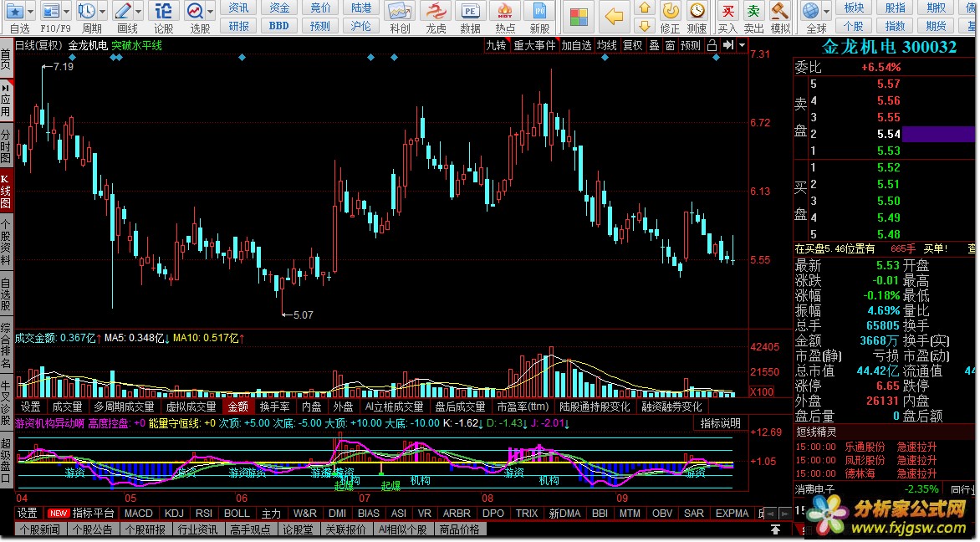980x542 pixels.
Task: Toggle the 预测 prediction option on chart bar
Action: pyautogui.click(x=690, y=45)
